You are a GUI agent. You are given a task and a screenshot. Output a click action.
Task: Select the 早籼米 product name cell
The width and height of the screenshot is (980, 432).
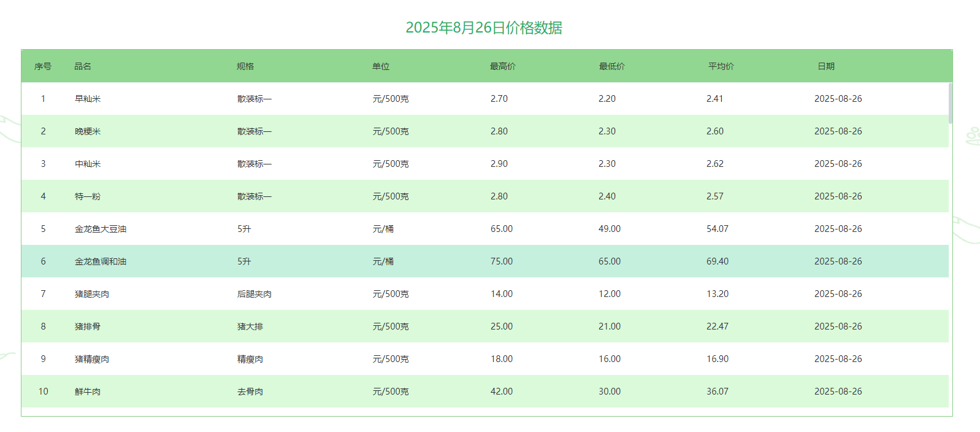[x=88, y=99]
